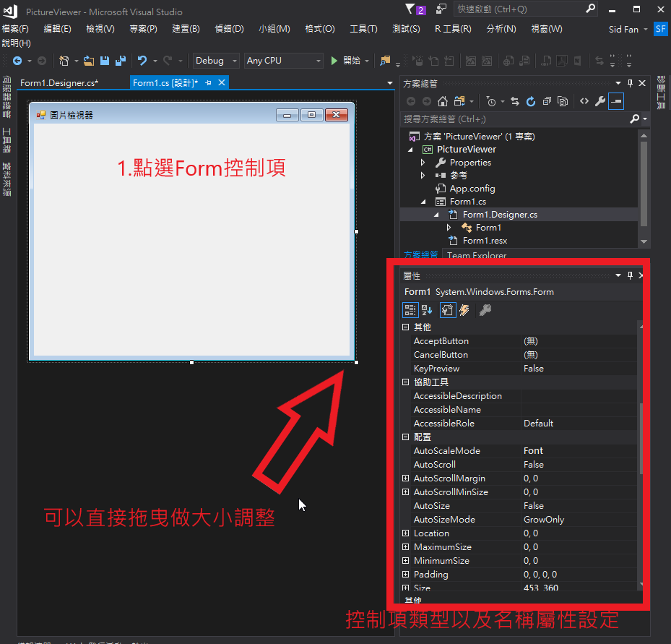Screen dimensions: 671x644
Task: Click the wrench Properties icon in Solution Explorer
Action: coord(600,101)
